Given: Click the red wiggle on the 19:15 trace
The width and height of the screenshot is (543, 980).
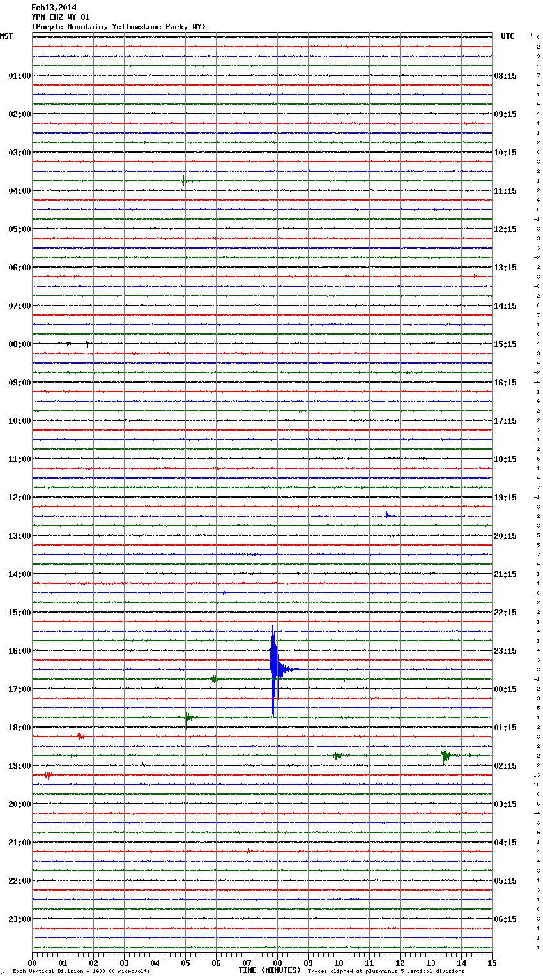Looking at the screenshot, I should pos(49,775).
